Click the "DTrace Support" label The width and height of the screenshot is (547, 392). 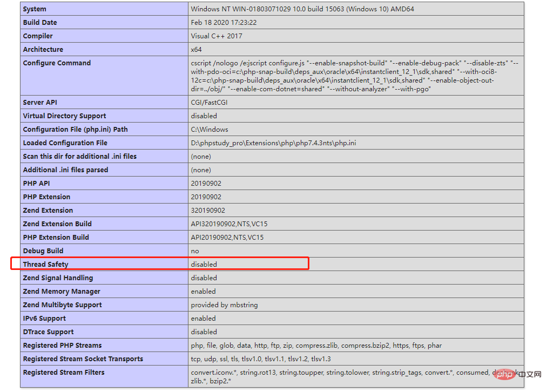49,332
